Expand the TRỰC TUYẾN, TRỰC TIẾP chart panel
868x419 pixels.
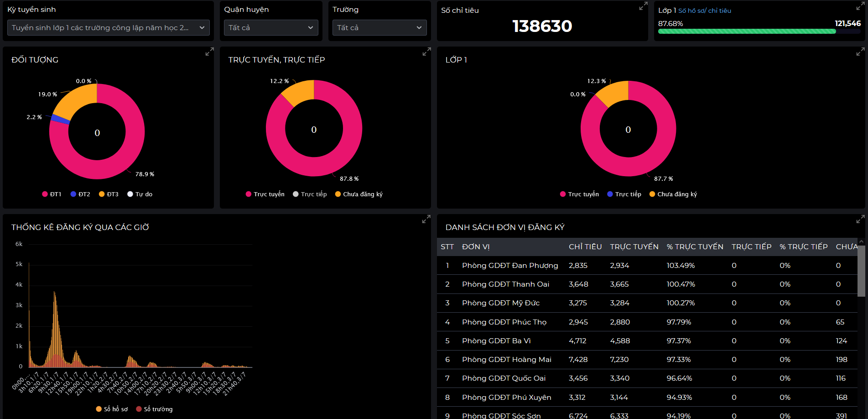[x=426, y=52]
